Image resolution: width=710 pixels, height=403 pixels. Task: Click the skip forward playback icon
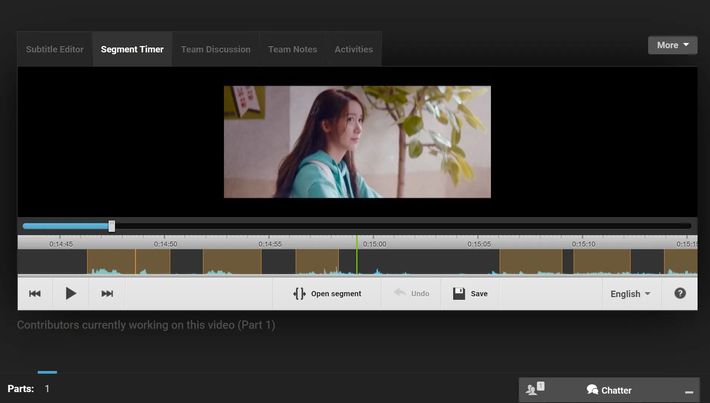(107, 294)
